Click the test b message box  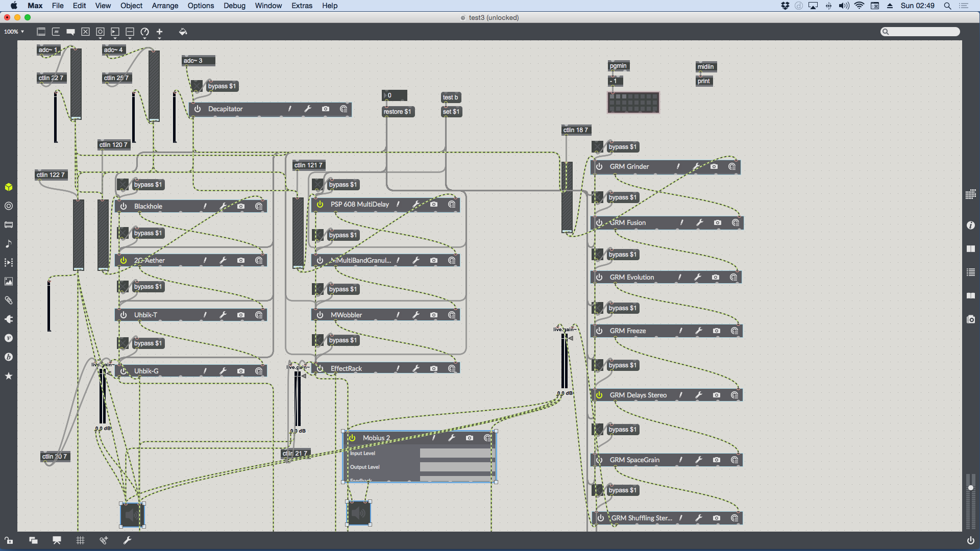coord(450,97)
